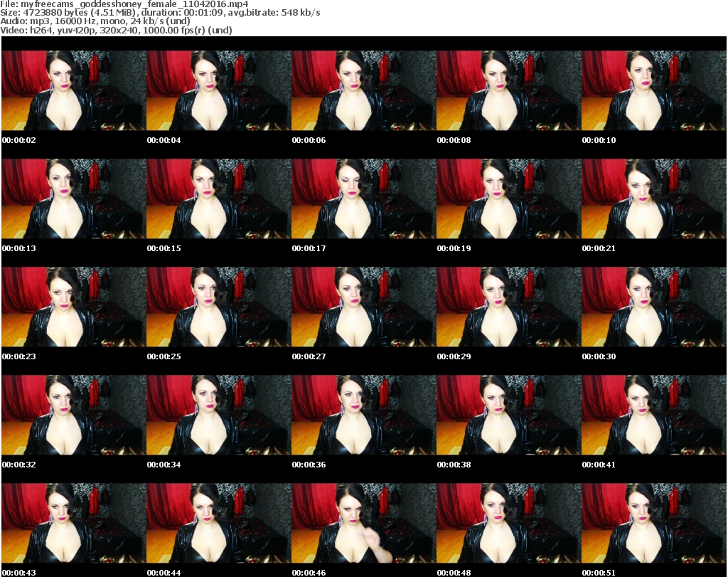Select the thumbnail frame at 00:00:15

[x=219, y=198]
